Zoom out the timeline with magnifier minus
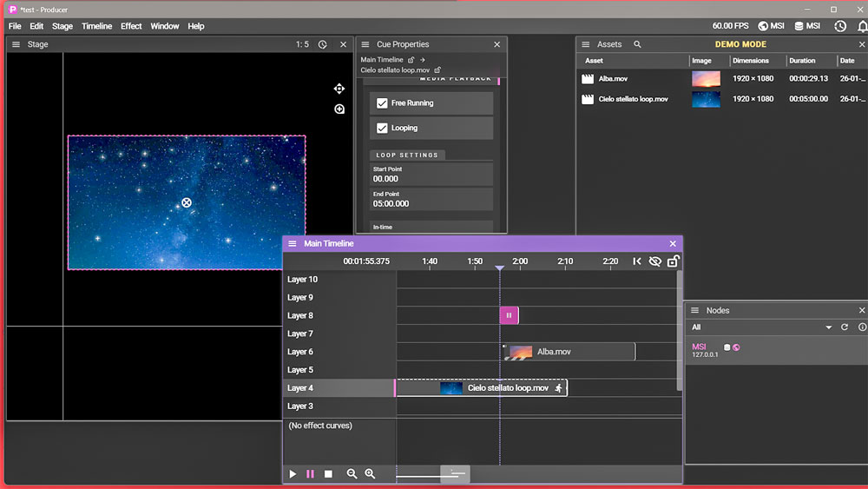868x489 pixels. click(x=352, y=473)
